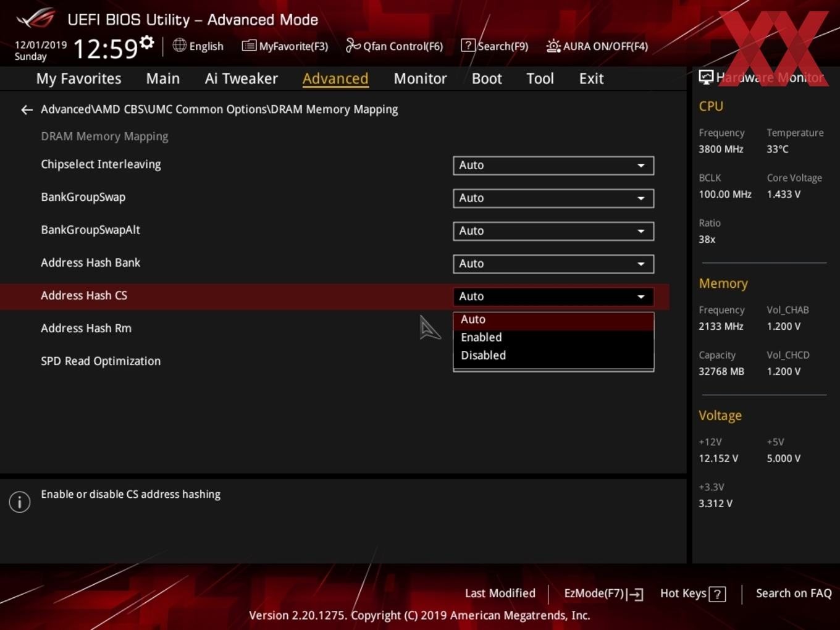Click the globe language icon
This screenshot has height=630, width=840.
tap(179, 45)
